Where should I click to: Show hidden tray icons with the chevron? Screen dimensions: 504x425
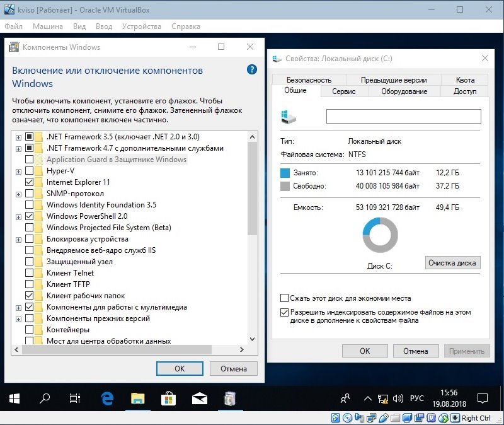368,399
